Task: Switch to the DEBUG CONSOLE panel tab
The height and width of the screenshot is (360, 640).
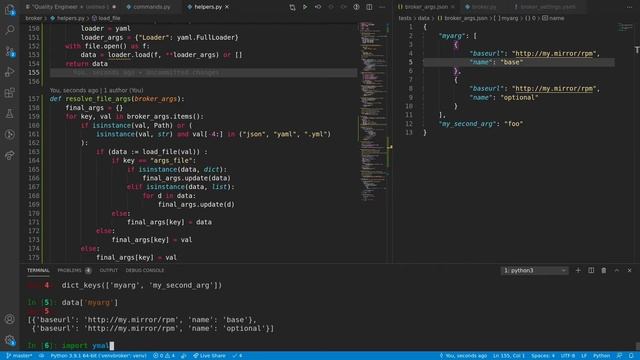Action: click(145, 270)
